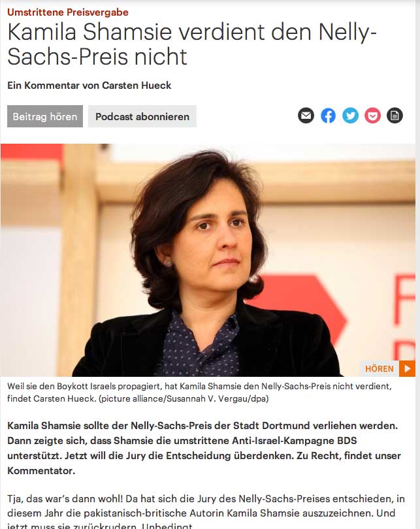
Task: Click the Umstrittene Preisvergabe kicker
Action: (x=68, y=12)
